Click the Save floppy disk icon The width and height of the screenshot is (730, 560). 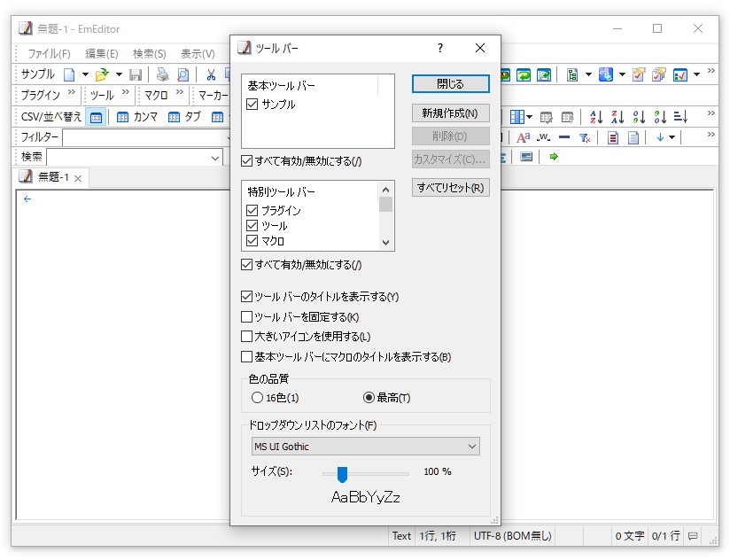136,74
